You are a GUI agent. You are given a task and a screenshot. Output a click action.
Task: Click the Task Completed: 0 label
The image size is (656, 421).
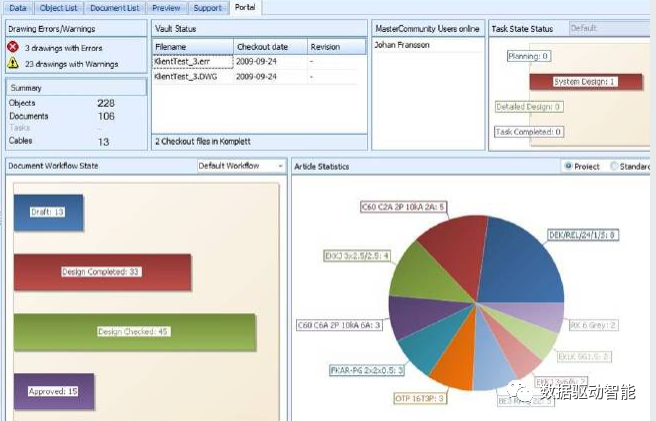[x=529, y=132]
